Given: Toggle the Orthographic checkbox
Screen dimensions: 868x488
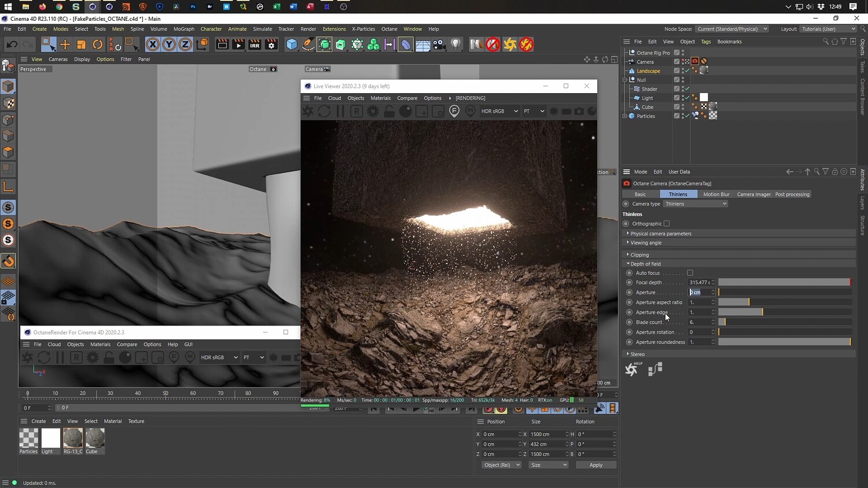Looking at the screenshot, I should [x=667, y=224].
